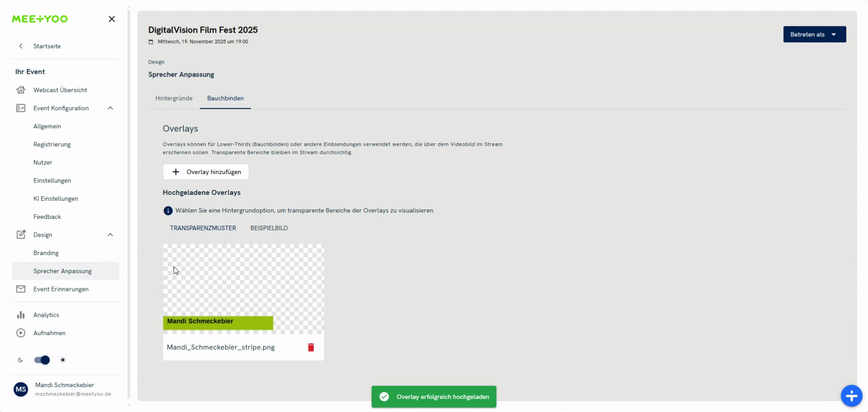
Task: Click the Analytics bar chart icon
Action: pos(21,315)
